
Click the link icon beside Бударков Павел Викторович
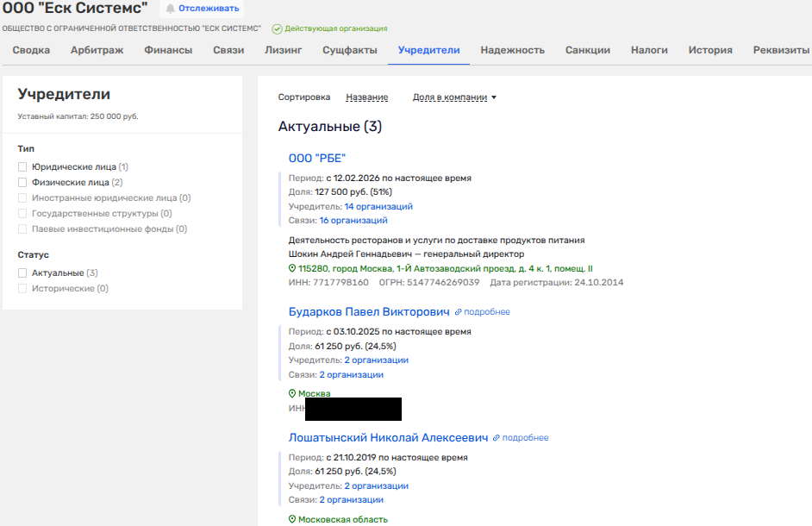[x=459, y=312]
